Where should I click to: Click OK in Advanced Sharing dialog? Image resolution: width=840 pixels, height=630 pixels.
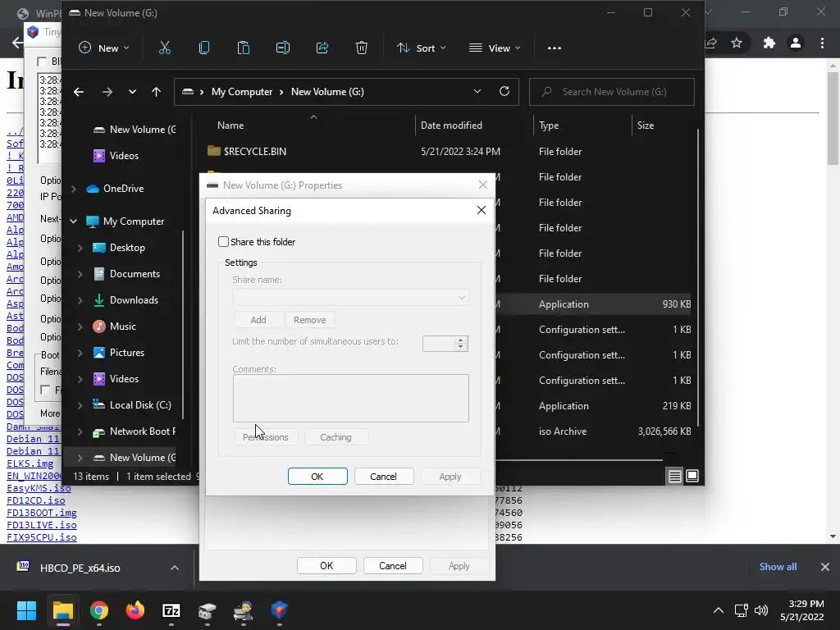coord(317,477)
